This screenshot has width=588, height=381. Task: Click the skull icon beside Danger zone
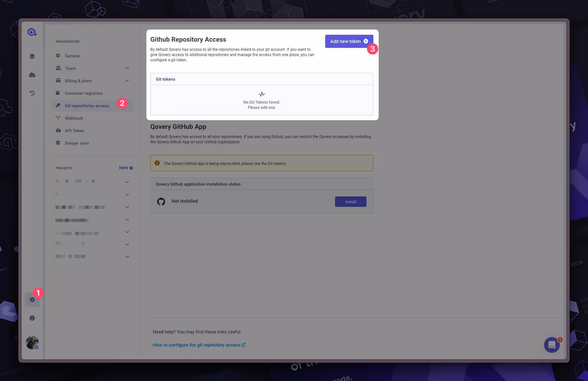tap(58, 143)
